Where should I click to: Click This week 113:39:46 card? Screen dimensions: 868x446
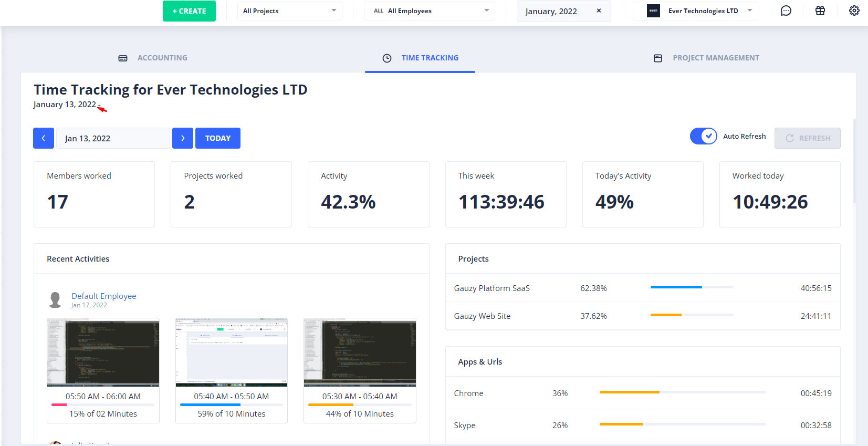coord(506,194)
